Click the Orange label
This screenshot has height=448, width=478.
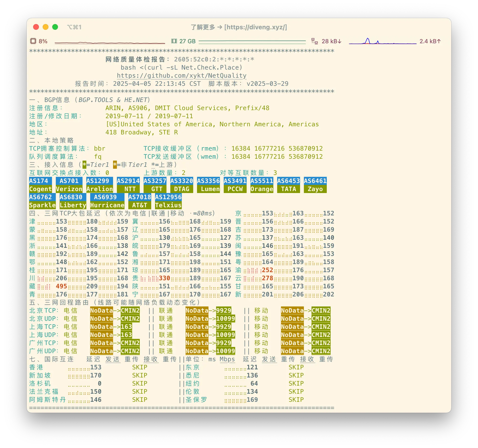262,189
